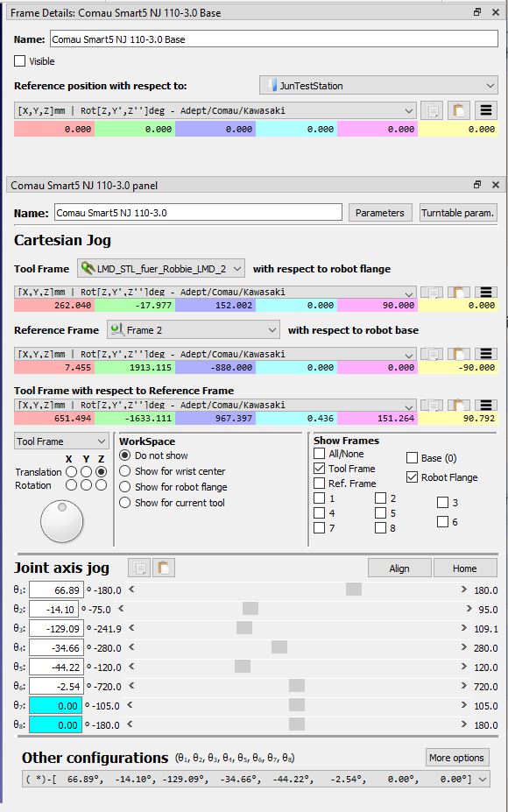The height and width of the screenshot is (812, 508).
Task: Click the θ1 joint slider handle
Action: (x=354, y=590)
